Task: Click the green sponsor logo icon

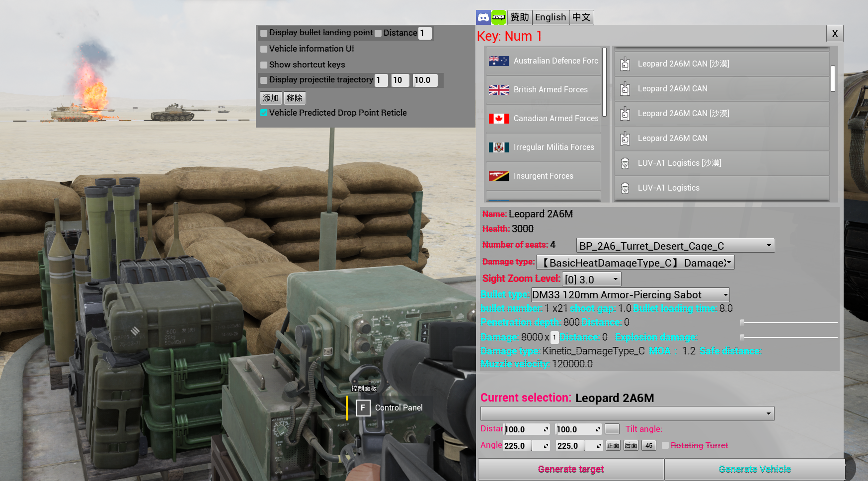Action: click(499, 17)
